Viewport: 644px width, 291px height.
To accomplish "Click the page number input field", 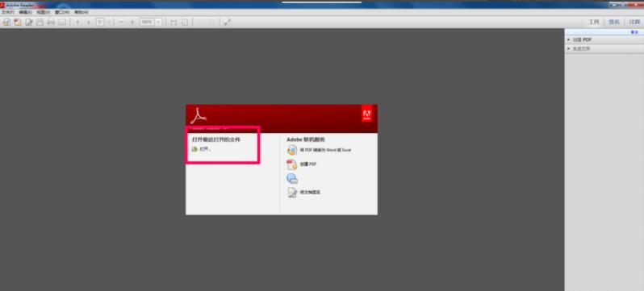I will [x=100, y=22].
